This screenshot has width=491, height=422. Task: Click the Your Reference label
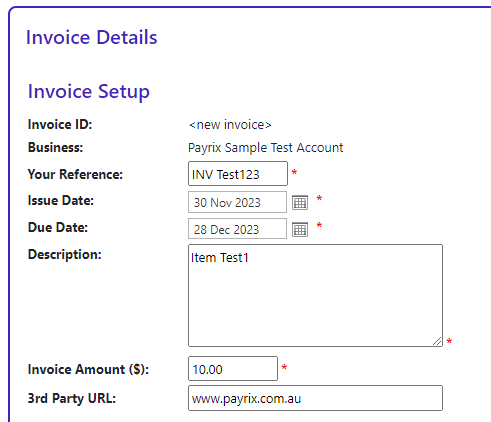pos(75,174)
